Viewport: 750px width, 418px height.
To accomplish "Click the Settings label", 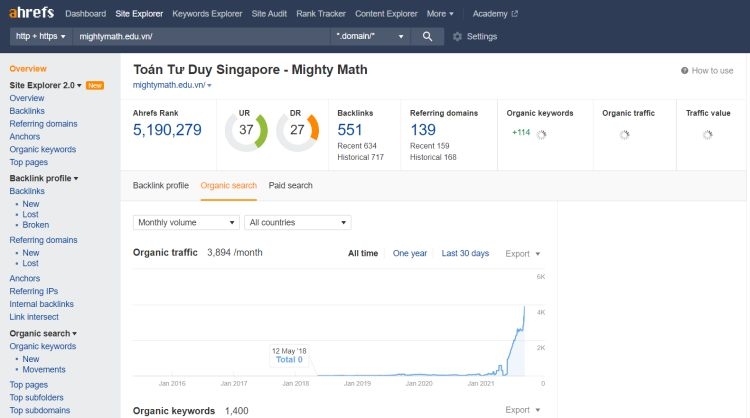I will point(482,36).
